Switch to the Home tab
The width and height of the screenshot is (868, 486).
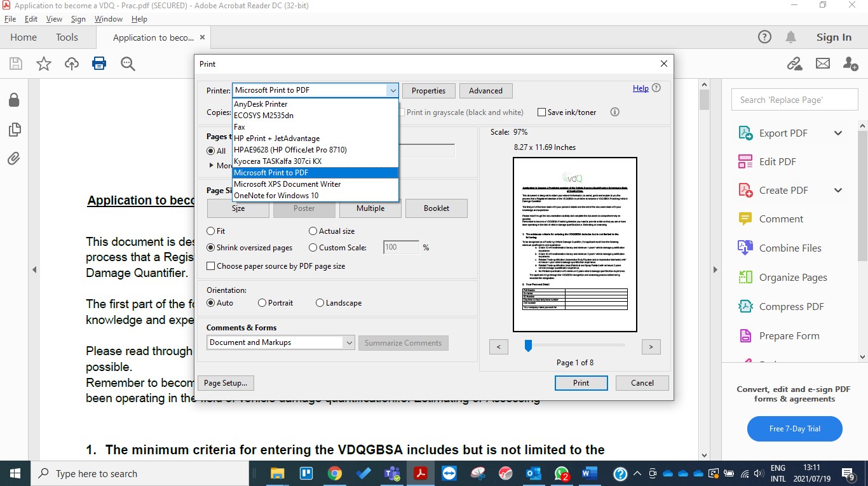coord(24,37)
